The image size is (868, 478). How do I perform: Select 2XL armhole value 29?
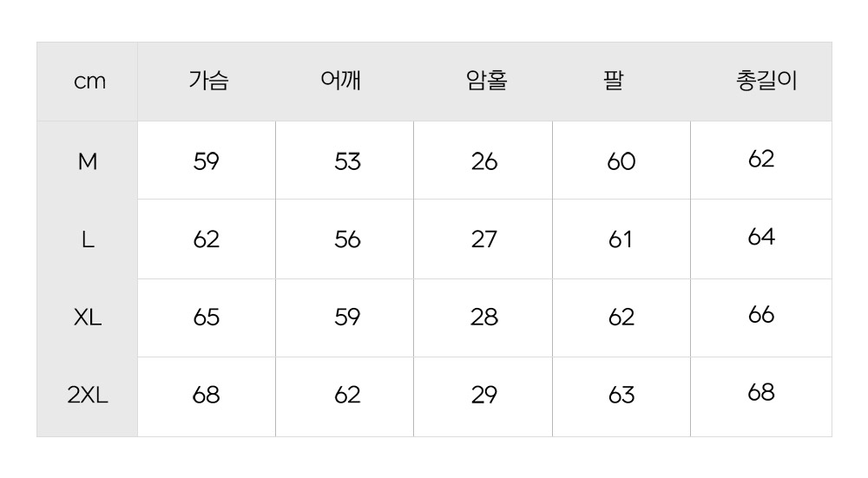[484, 396]
